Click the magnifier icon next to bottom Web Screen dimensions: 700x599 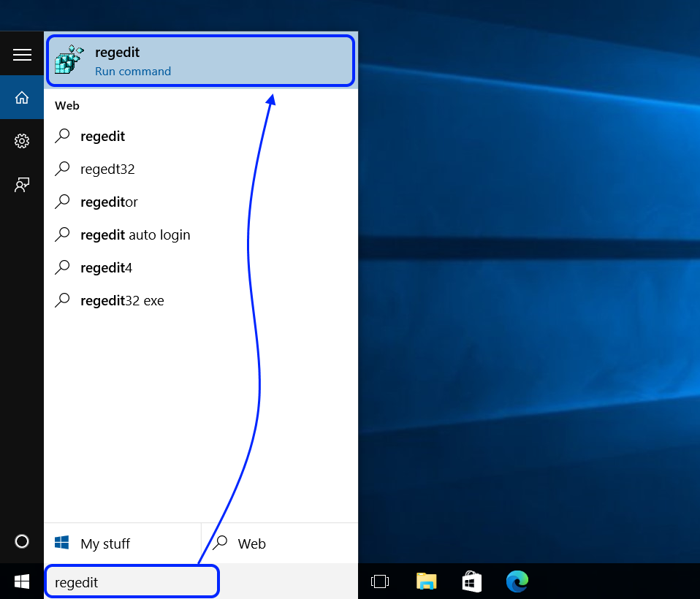point(220,542)
